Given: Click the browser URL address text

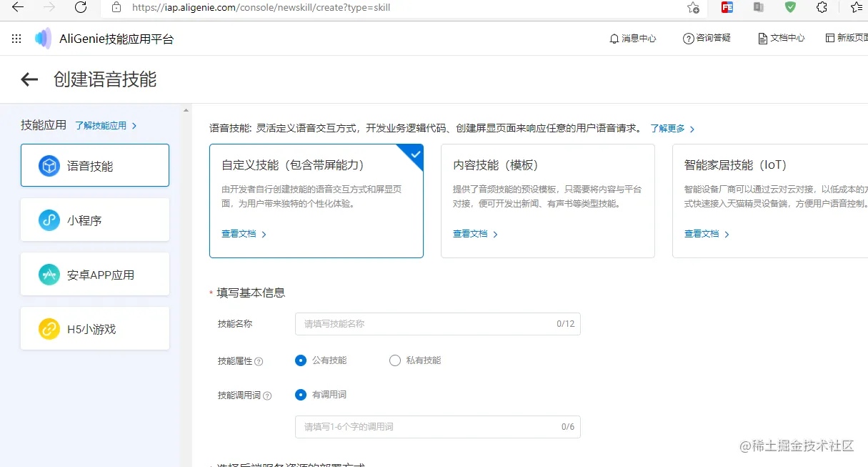Looking at the screenshot, I should point(261,8).
